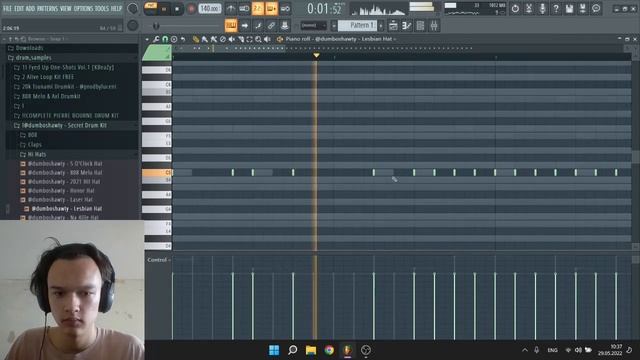
Task: Click the question mark help icon
Action: 556,8
